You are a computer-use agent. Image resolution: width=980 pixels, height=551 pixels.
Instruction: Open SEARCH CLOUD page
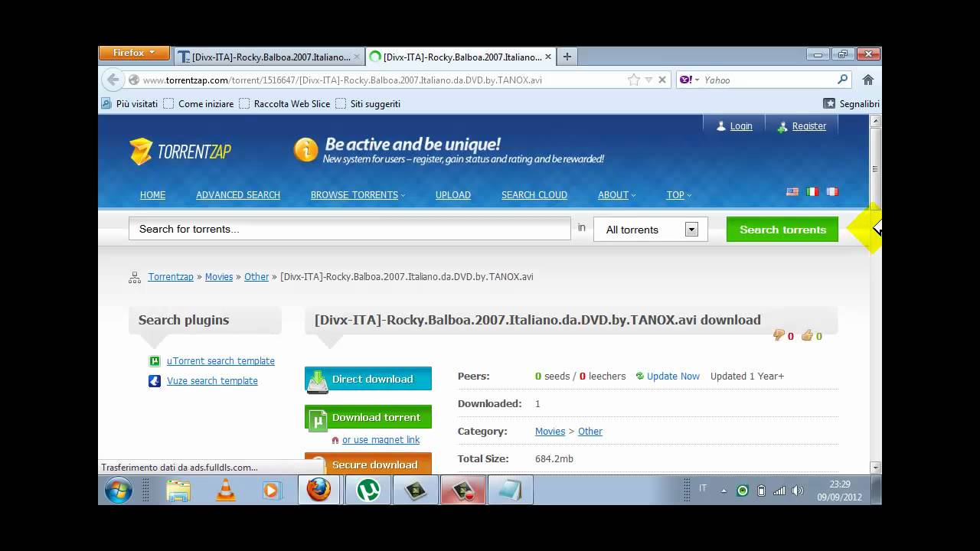coord(534,195)
